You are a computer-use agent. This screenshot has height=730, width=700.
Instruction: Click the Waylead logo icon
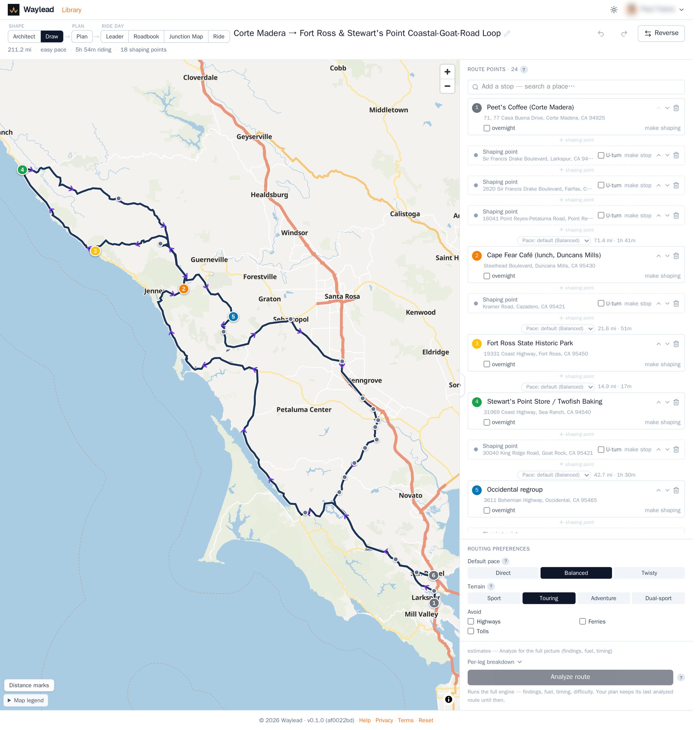point(14,10)
